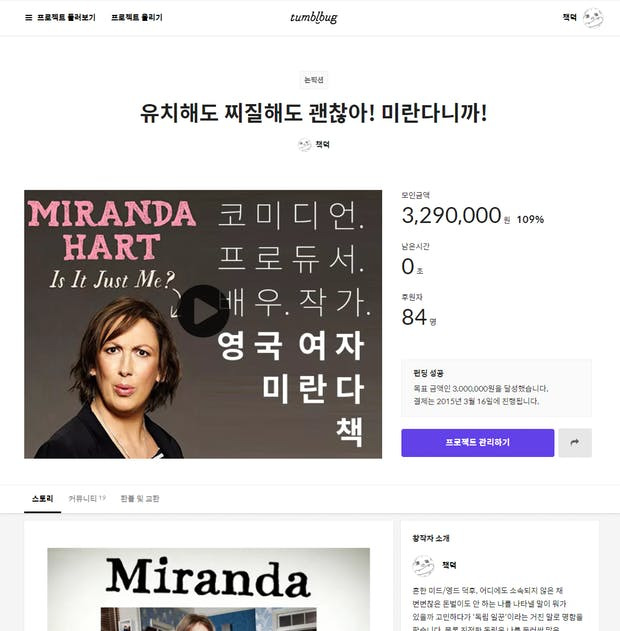Click creator name 책덕 under the title

(322, 145)
